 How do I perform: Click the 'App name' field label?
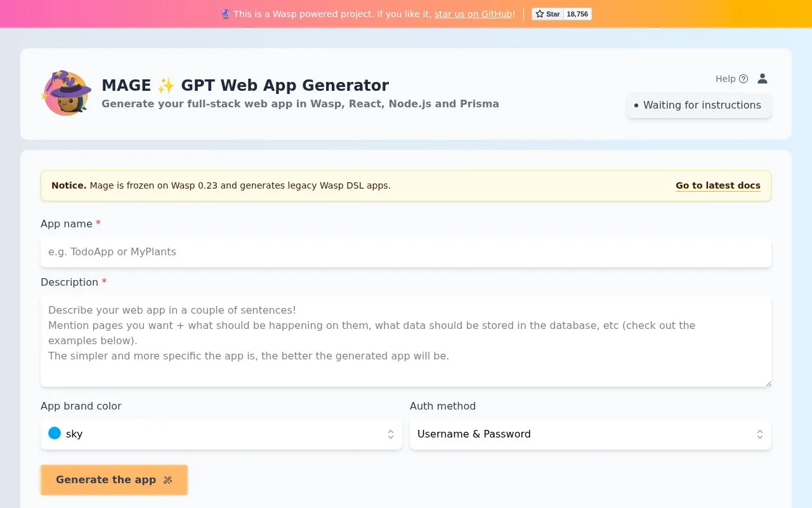pos(70,224)
